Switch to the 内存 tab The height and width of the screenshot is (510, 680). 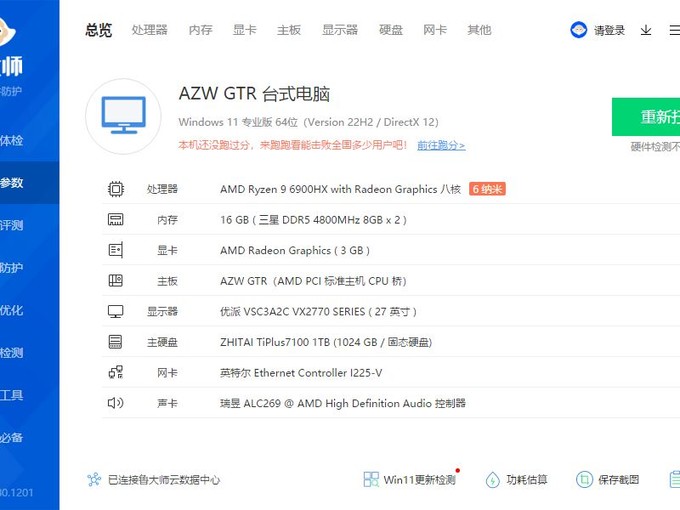pos(201,30)
